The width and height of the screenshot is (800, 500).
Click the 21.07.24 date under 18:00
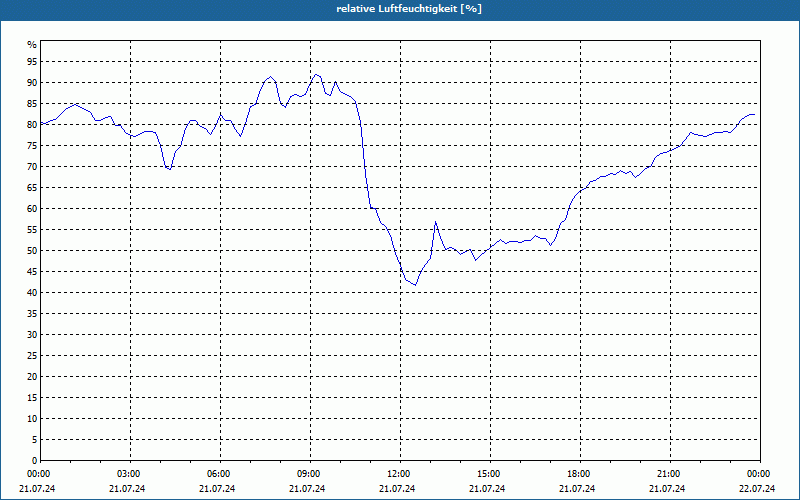click(577, 489)
